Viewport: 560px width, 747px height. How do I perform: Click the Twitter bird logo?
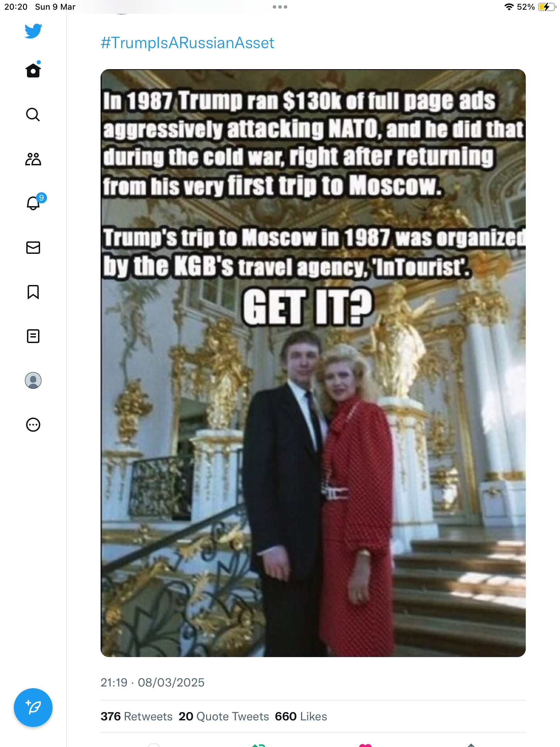(x=33, y=31)
